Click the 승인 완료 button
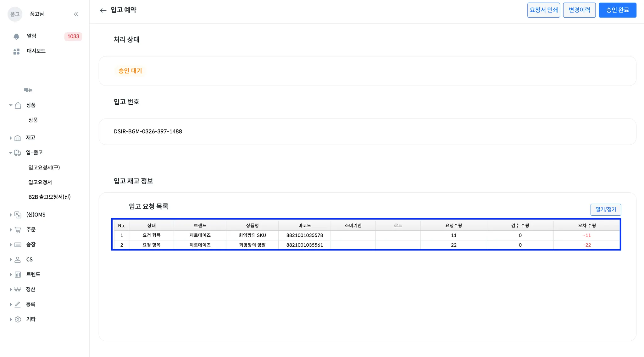This screenshot has height=357, width=644. tap(617, 10)
